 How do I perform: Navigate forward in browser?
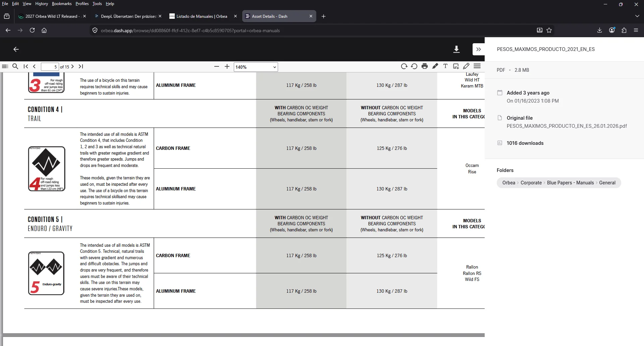(20, 30)
